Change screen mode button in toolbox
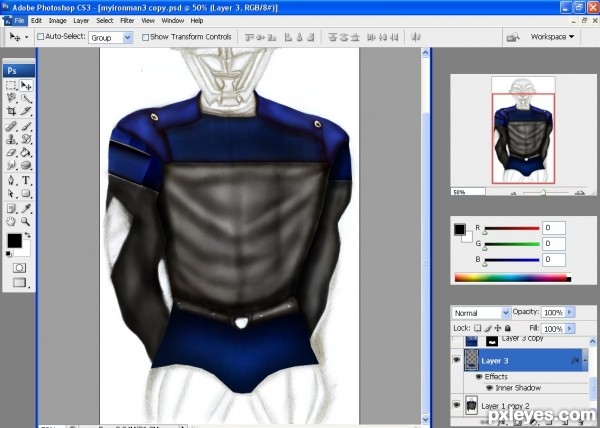This screenshot has width=600, height=428. tap(20, 282)
